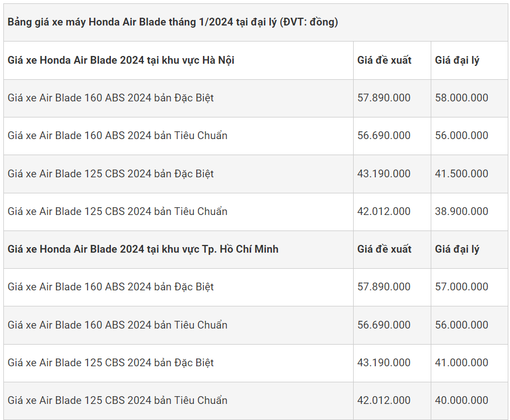Click "Giá đại lý" header in Hồ Chí Minh row
510x420 pixels.
coord(457,249)
